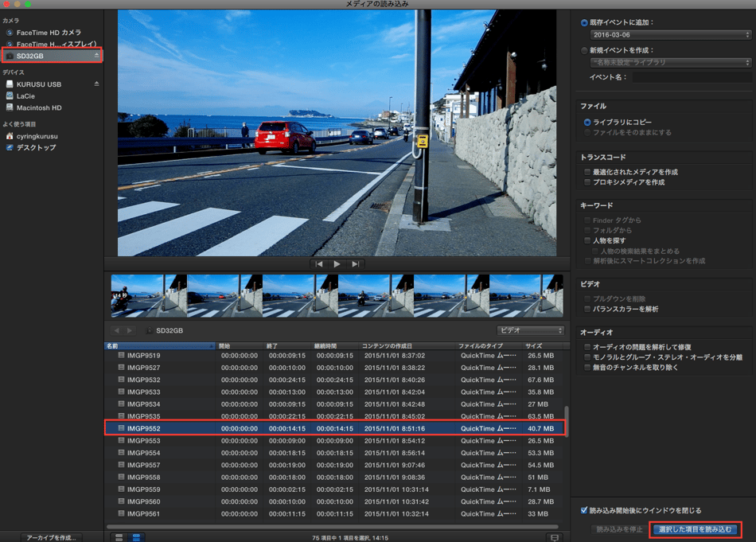Open the Macintosh HD device
The width and height of the screenshot is (756, 542).
(x=38, y=107)
